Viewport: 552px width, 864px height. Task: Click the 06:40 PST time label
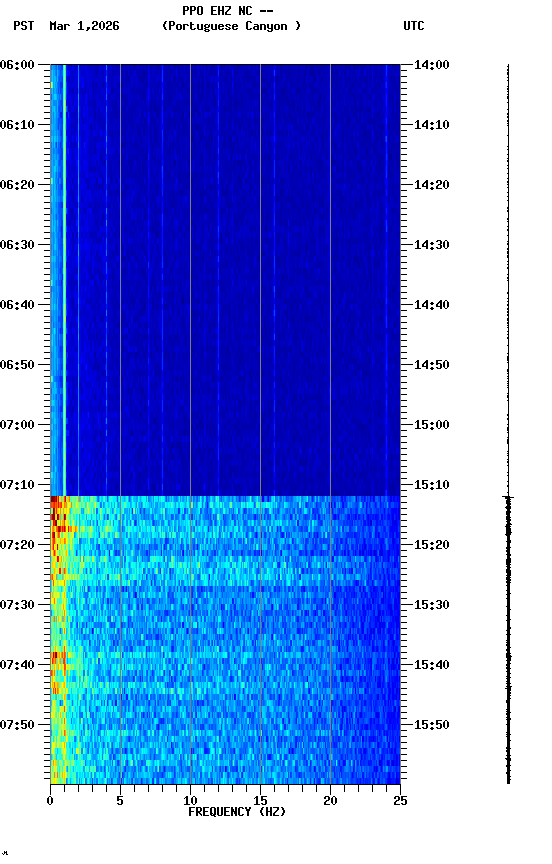coord(17,305)
